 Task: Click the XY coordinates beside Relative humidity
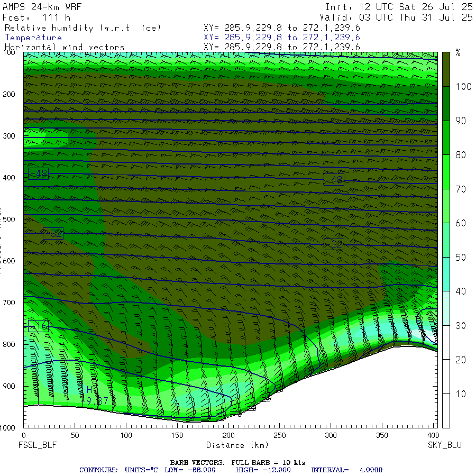(x=282, y=28)
